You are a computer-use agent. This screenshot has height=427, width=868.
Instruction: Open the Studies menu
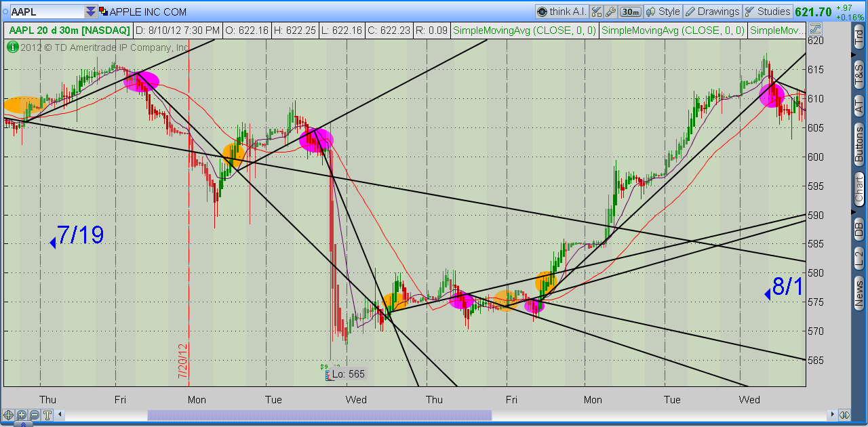point(768,12)
